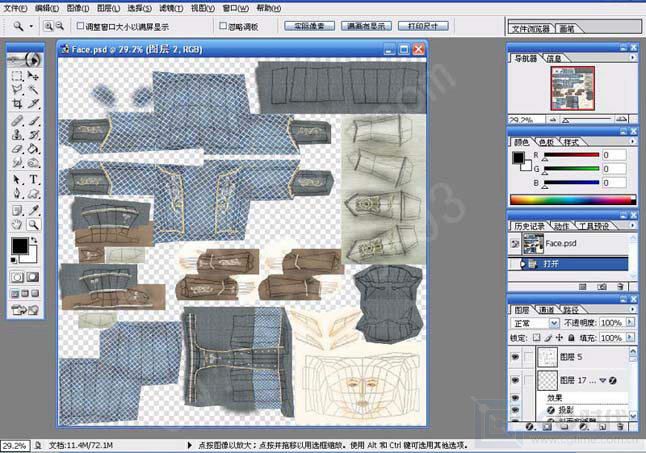
Task: Switch to the 通道 tab
Action: click(x=547, y=310)
